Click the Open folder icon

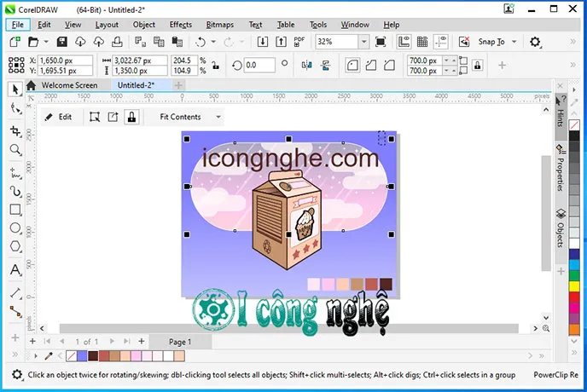point(33,42)
